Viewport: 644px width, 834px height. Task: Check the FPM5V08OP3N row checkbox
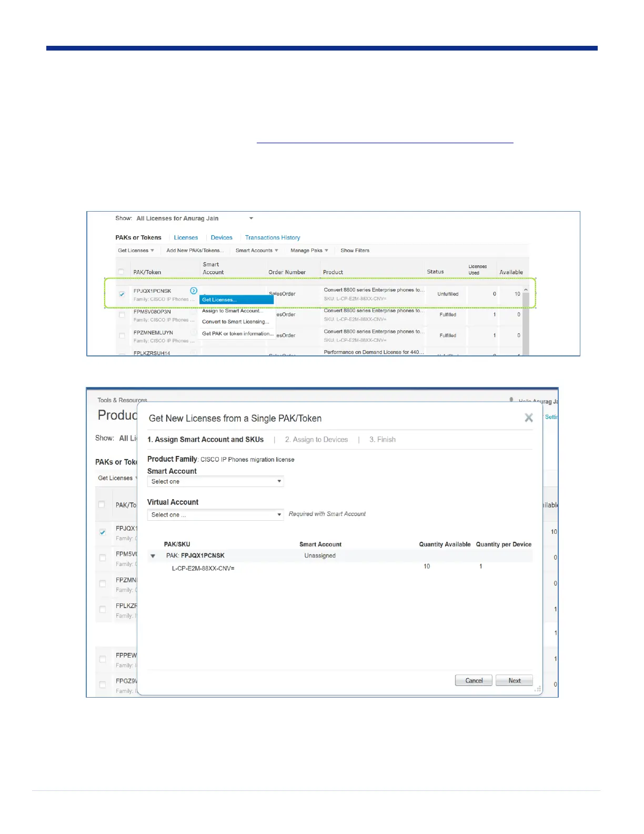pos(122,315)
